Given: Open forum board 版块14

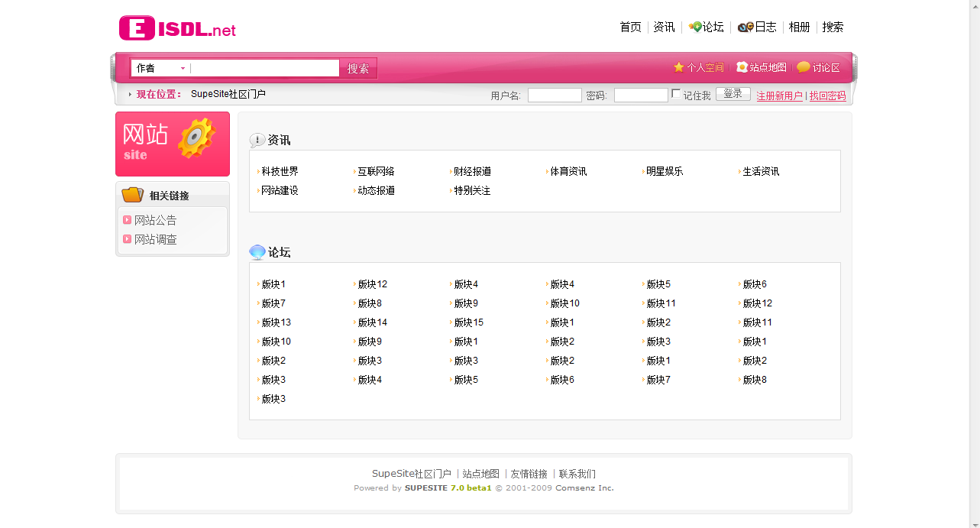Looking at the screenshot, I should tap(373, 322).
